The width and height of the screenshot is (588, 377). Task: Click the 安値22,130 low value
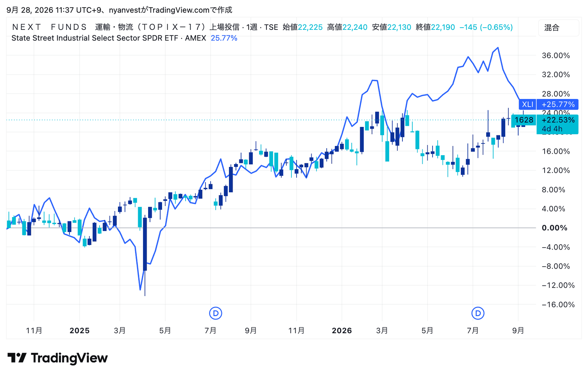pyautogui.click(x=391, y=27)
